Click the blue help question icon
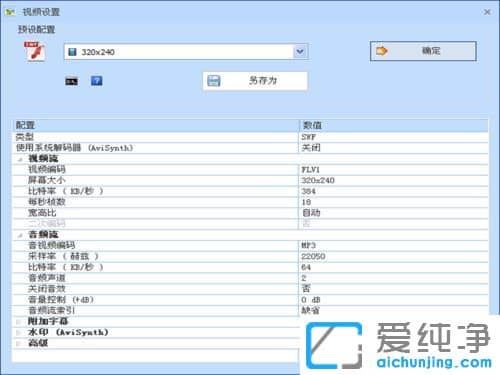500x375 pixels. point(97,81)
